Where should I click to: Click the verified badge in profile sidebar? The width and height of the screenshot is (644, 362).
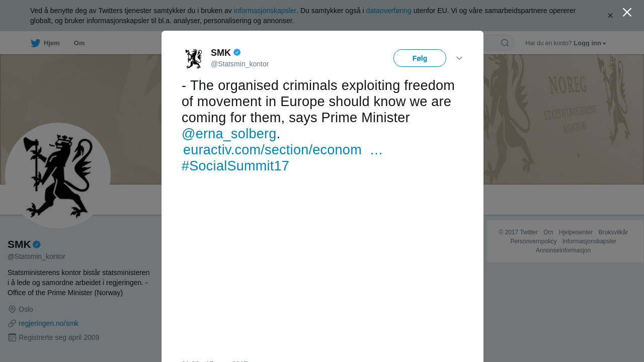tap(37, 244)
